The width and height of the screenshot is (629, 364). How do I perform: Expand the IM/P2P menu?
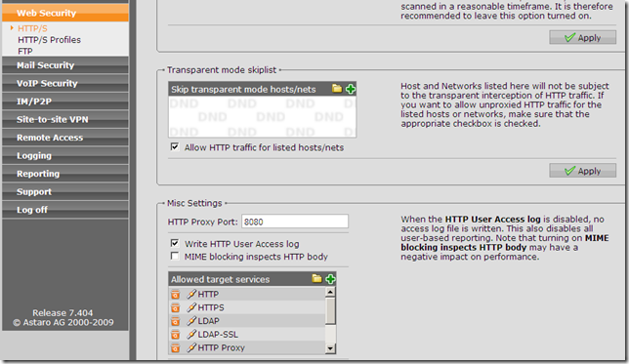click(65, 101)
